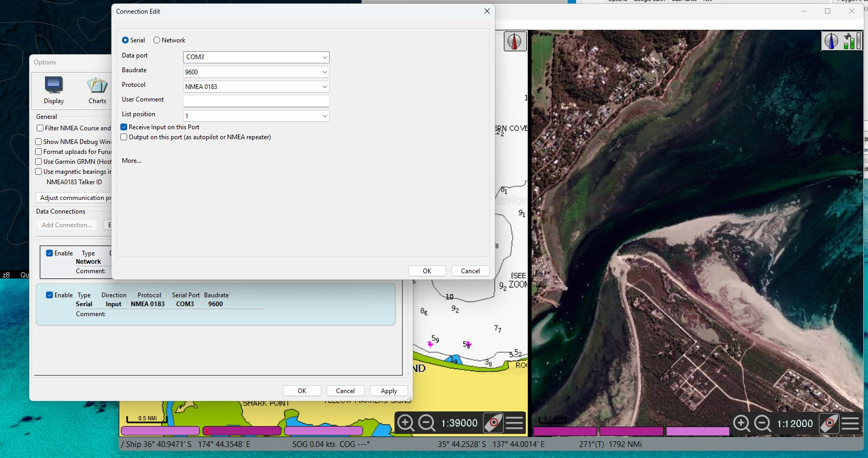This screenshot has height=458, width=868.
Task: Check Use magnetic bearings option
Action: click(39, 172)
